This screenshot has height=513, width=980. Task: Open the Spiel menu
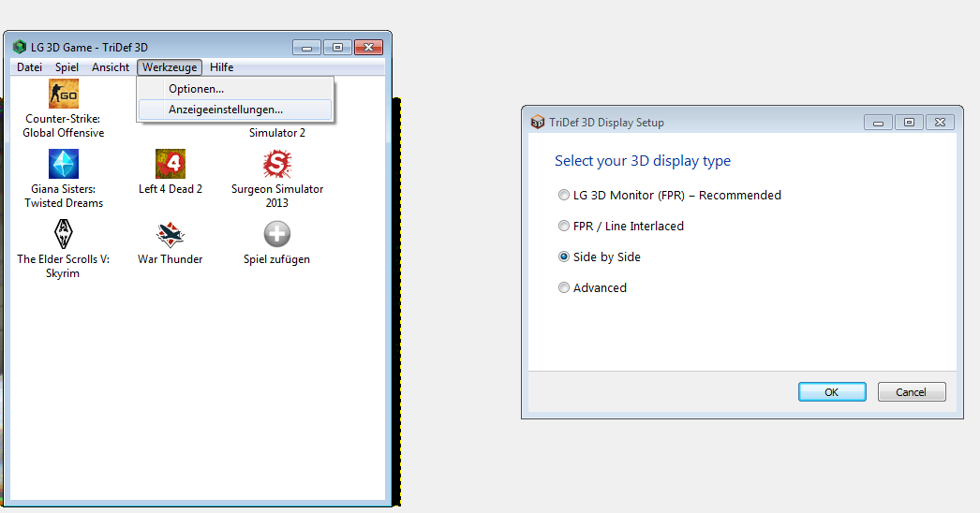pos(67,66)
